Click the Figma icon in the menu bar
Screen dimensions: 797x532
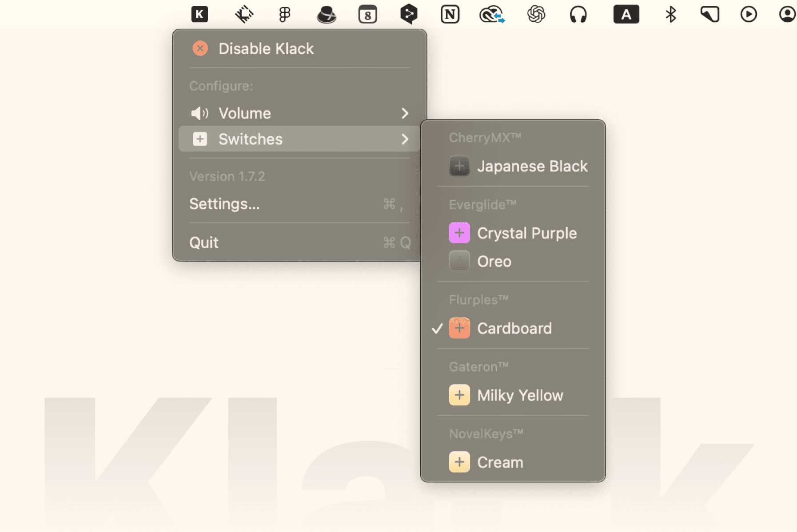coord(285,14)
